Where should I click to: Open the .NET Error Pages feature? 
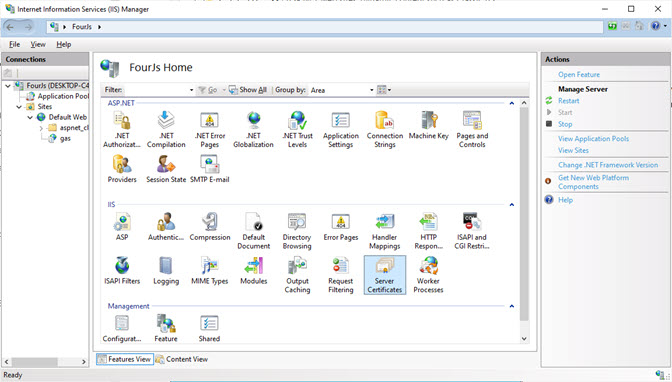pos(210,129)
